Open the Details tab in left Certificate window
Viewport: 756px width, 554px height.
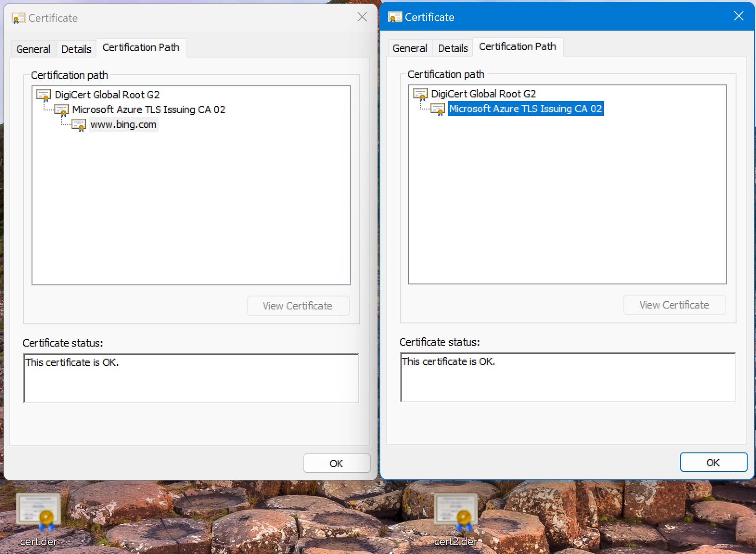(x=76, y=49)
